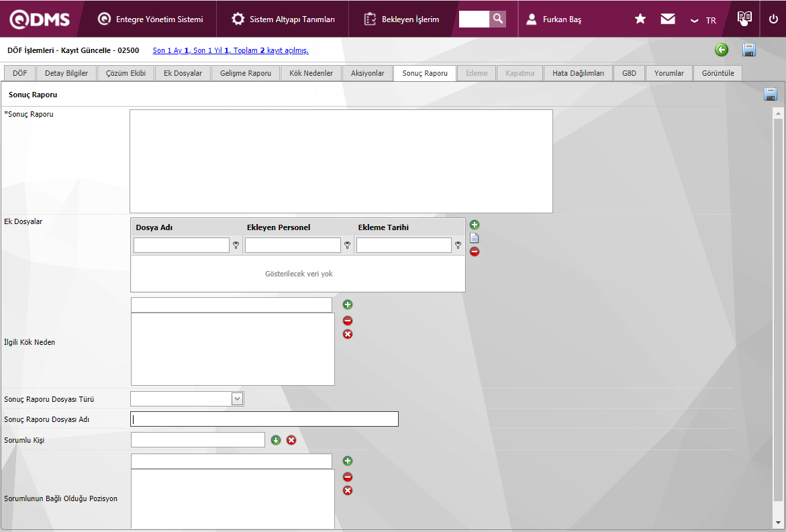Screen dimensions: 786x532
Task: Filter the Ekleyen Personel column
Action: tap(348, 246)
